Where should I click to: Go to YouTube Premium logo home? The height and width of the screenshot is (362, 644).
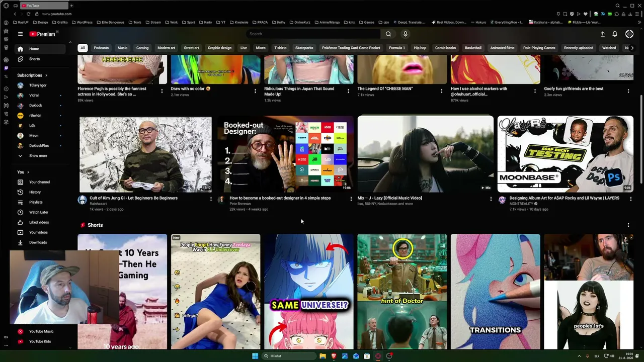(x=42, y=34)
